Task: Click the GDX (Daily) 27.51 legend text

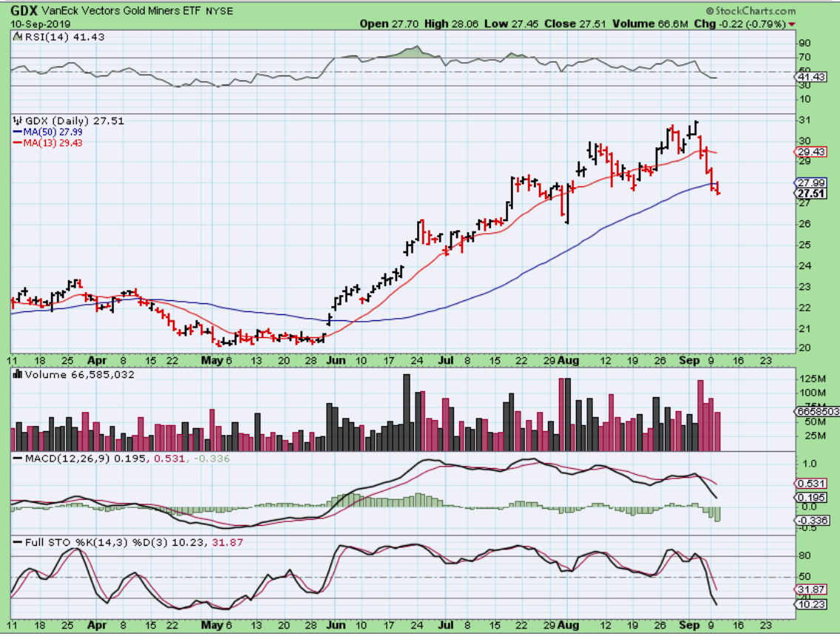Action: tap(75, 121)
